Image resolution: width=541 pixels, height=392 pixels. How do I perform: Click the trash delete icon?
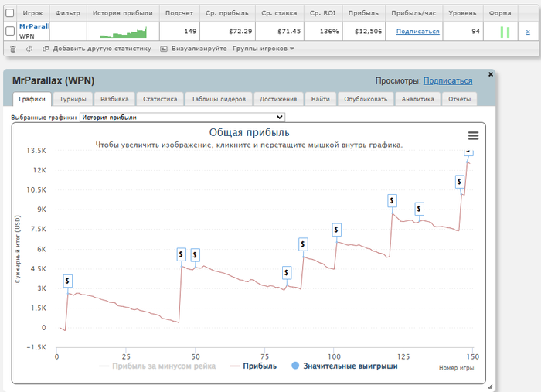[x=12, y=49]
